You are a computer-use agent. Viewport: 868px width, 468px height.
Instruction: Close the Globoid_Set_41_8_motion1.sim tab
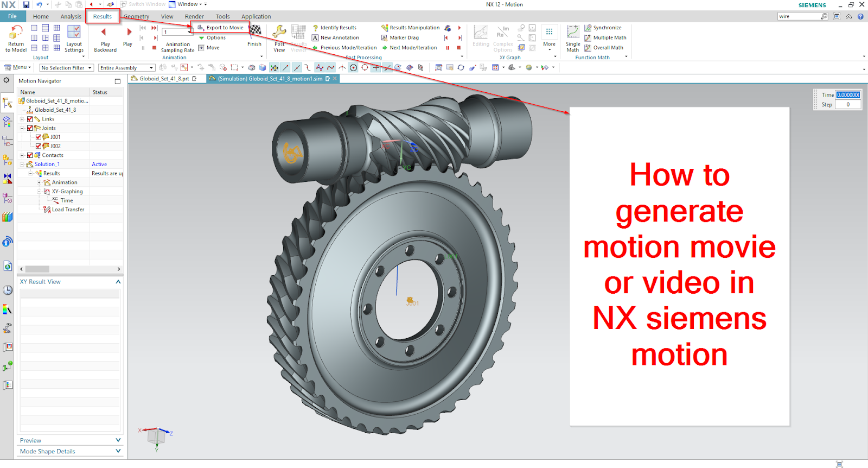click(335, 79)
